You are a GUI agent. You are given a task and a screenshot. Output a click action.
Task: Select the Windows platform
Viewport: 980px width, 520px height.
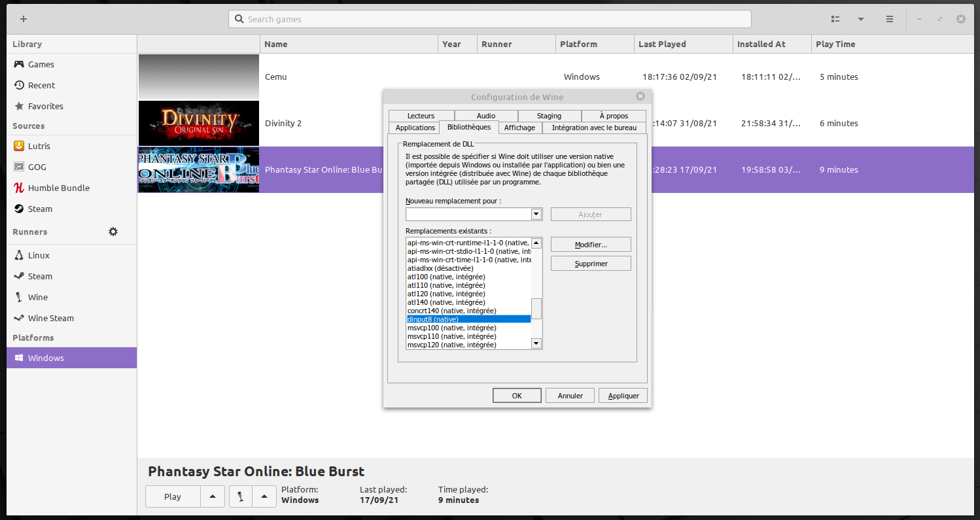[x=72, y=358]
